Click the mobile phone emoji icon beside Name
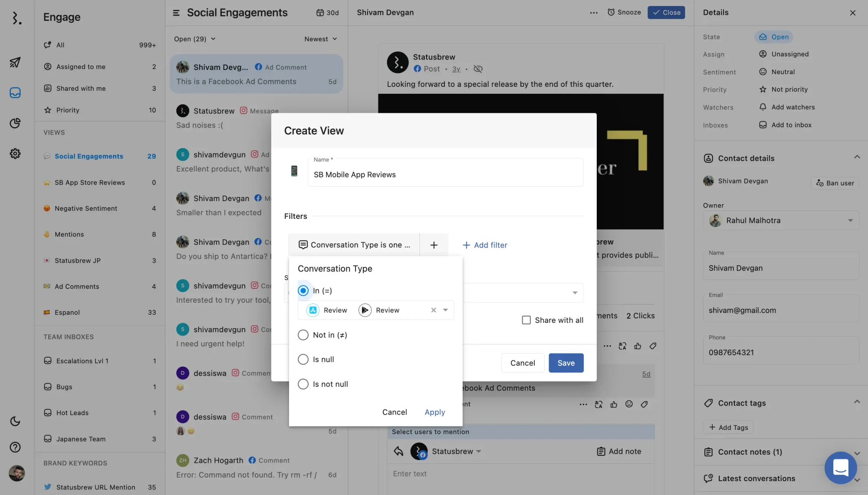868x495 pixels. (294, 171)
